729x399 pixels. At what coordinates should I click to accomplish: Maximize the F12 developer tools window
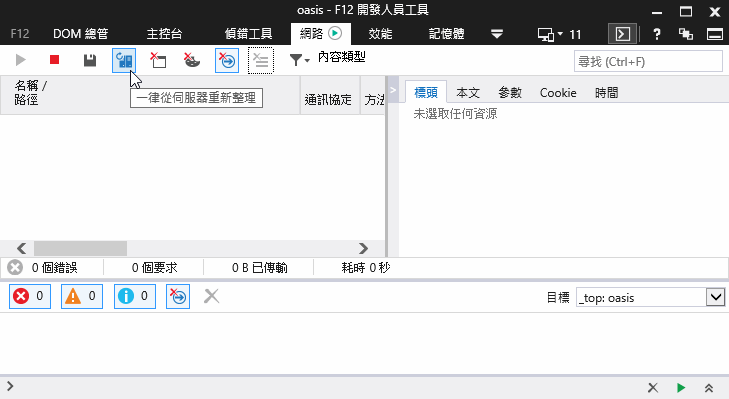tap(686, 12)
